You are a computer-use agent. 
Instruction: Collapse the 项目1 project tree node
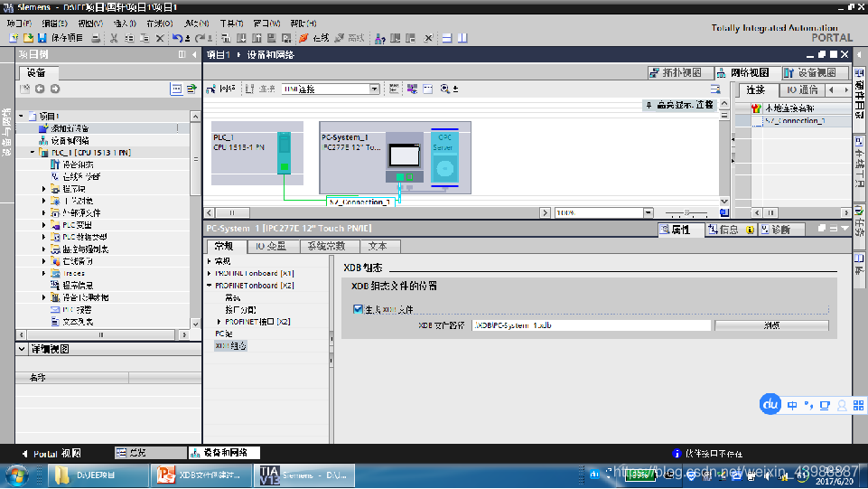click(x=22, y=117)
